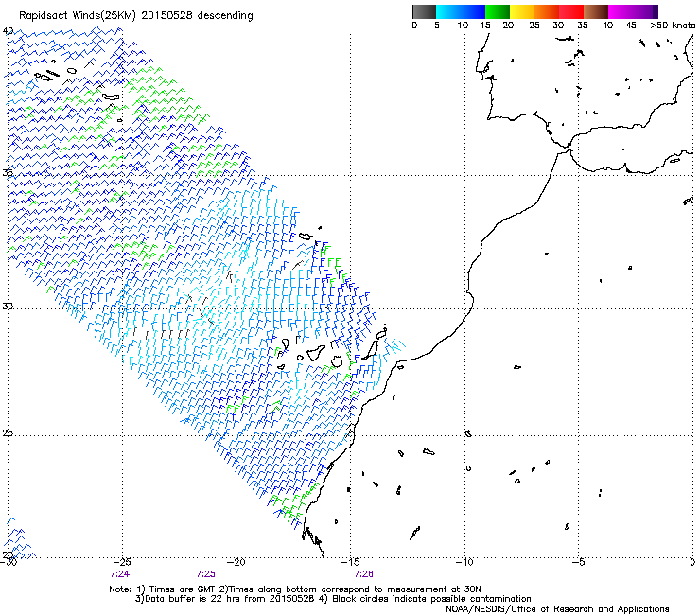700x615 pixels.
Task: Click the red 30-35 knots color segment
Action: [x=571, y=11]
